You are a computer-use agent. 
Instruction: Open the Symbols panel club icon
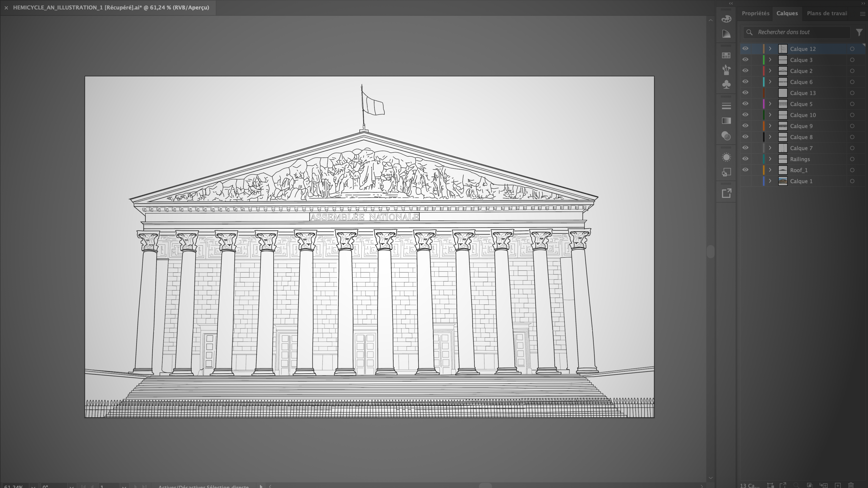pyautogui.click(x=726, y=84)
